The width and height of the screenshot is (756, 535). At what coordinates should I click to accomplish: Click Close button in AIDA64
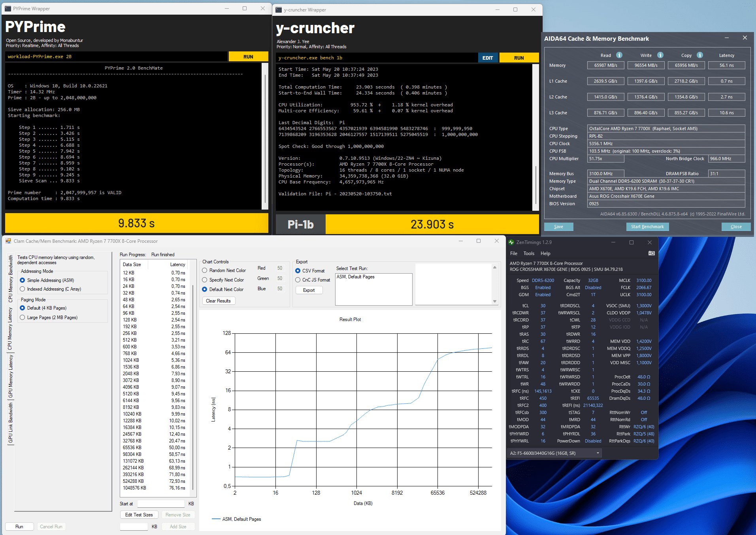pos(736,227)
